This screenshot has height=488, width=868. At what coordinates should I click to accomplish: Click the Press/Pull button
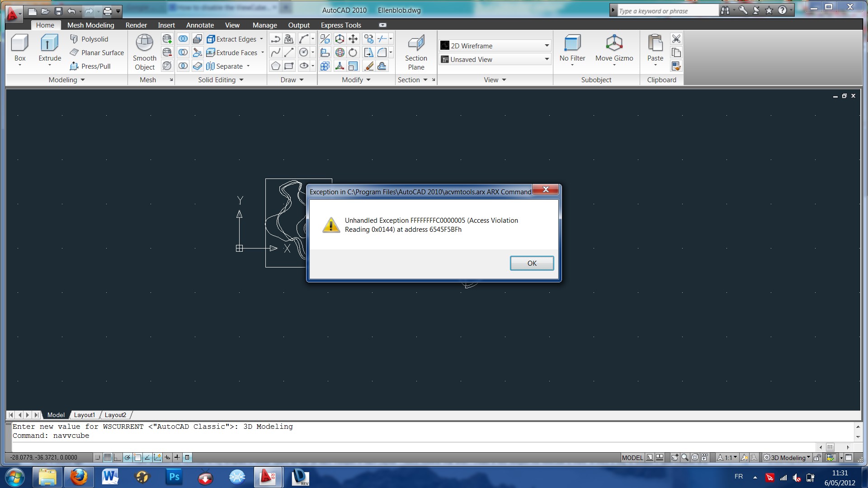pos(90,66)
